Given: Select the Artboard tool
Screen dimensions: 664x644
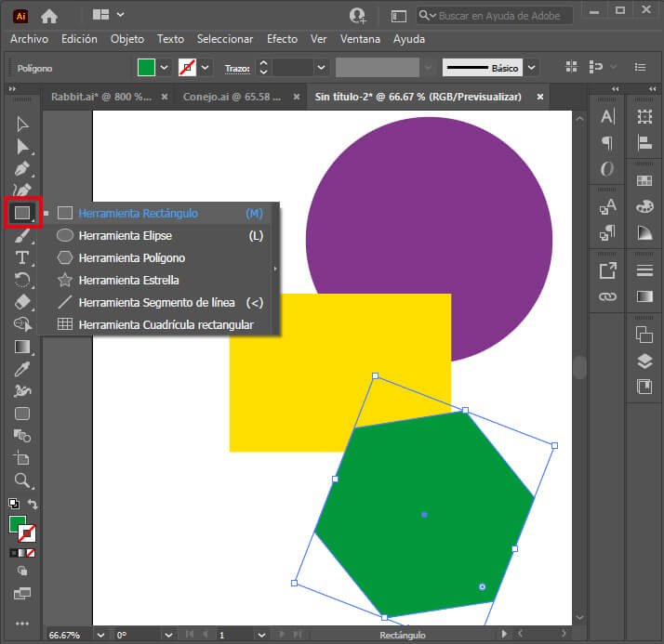Looking at the screenshot, I should 22,458.
